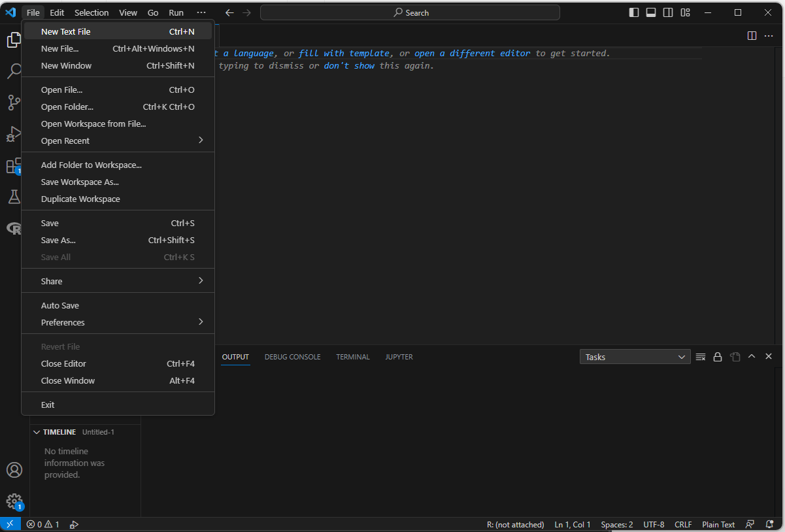Open the Run menu
785x532 pixels.
tap(175, 12)
